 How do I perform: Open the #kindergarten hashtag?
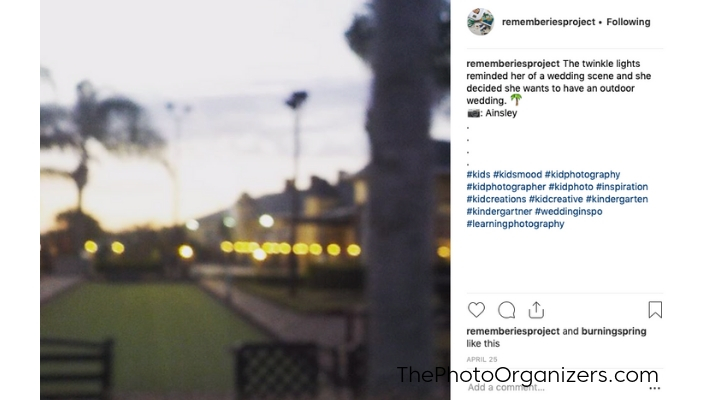click(x=617, y=199)
